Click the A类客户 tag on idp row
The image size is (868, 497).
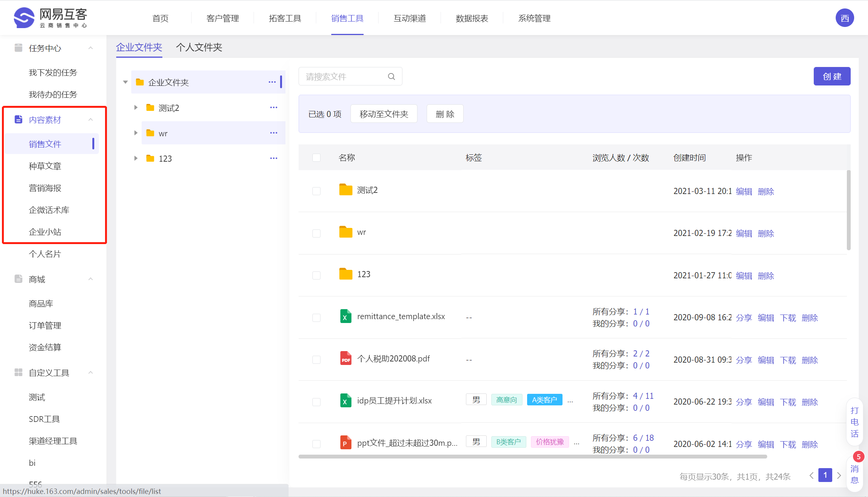pyautogui.click(x=544, y=400)
